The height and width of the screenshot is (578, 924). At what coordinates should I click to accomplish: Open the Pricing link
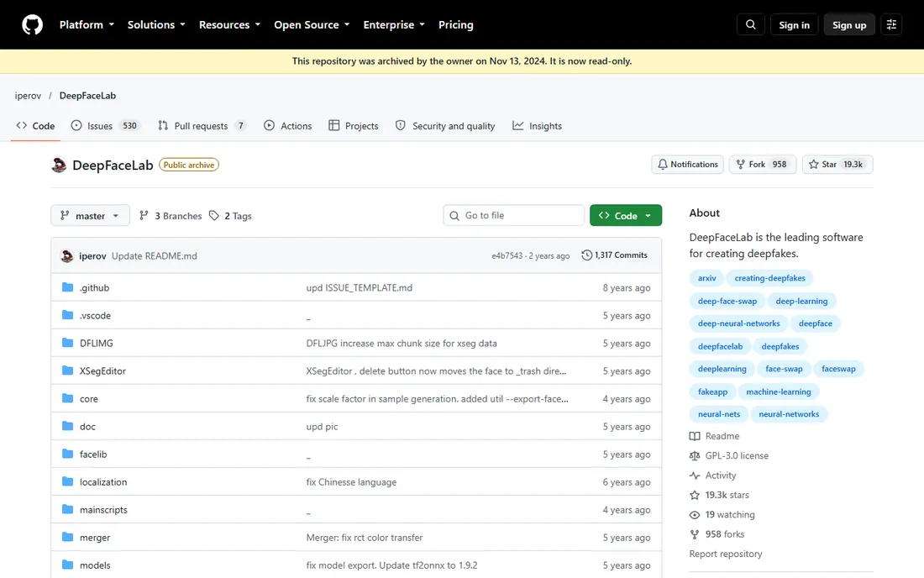[455, 24]
